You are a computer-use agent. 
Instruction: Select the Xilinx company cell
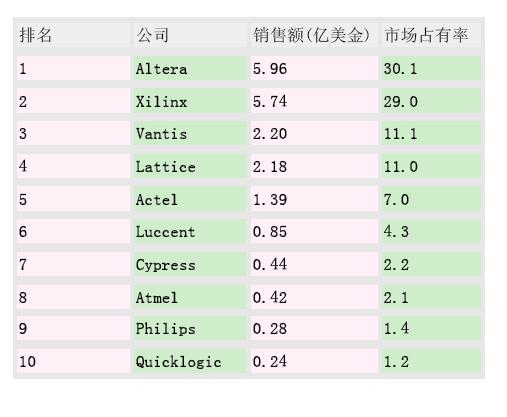pos(190,101)
